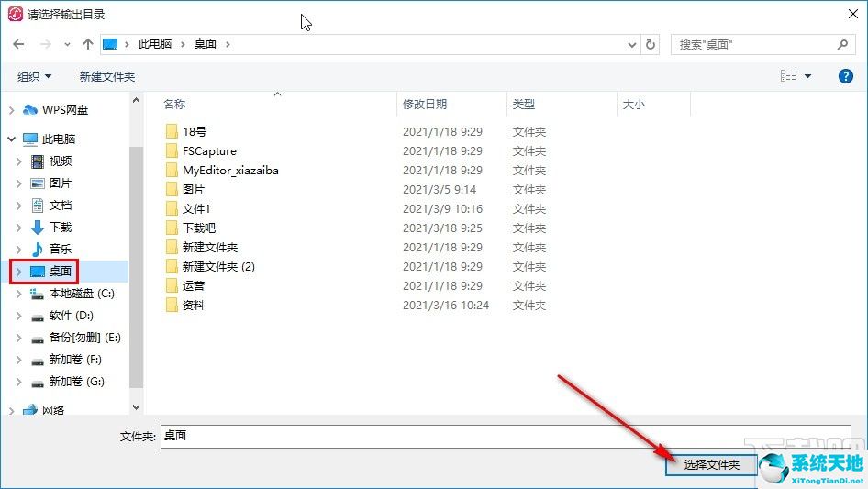Select the 文件1 folder
Screen dimensions: 868x489
196,209
